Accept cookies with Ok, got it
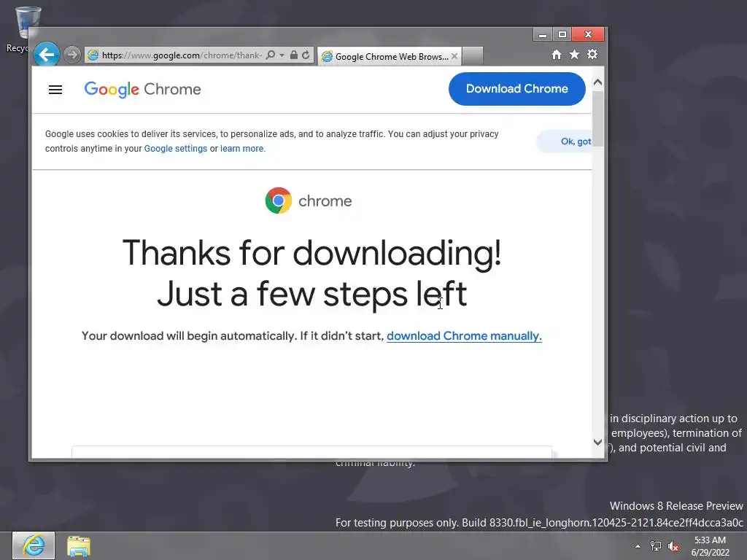Screen dimensions: 747x560 pyautogui.click(x=565, y=141)
